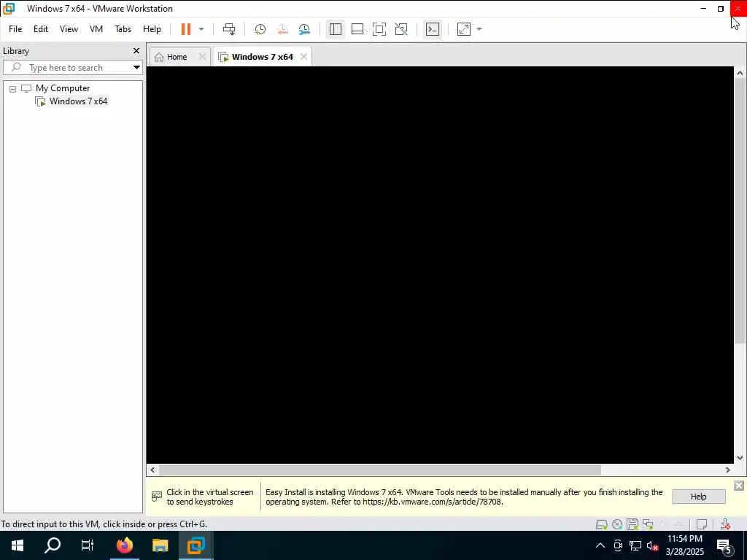Click the muted volume tray icon

click(652, 545)
